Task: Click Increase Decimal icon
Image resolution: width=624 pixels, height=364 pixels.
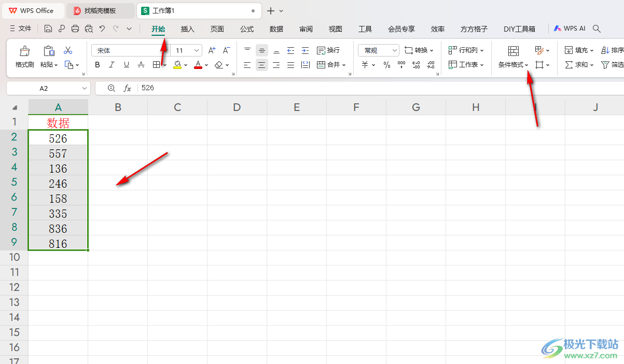Action: point(416,65)
